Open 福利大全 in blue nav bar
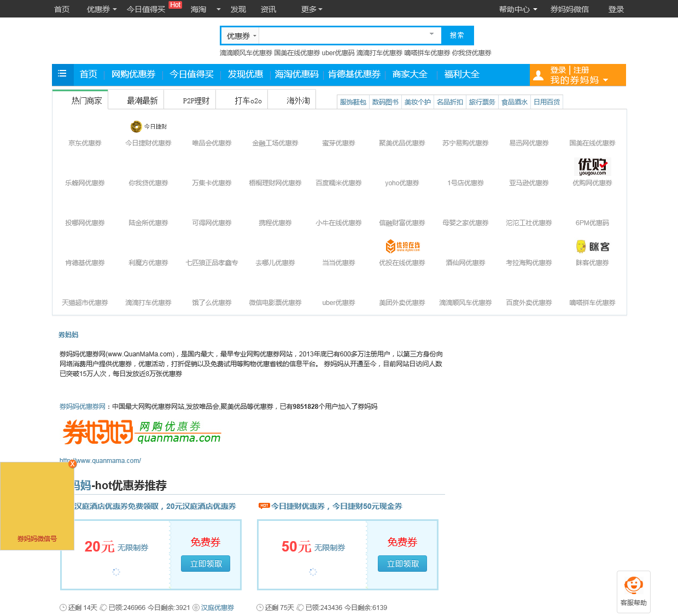Viewport: 678px width, 616px height. pyautogui.click(x=461, y=74)
